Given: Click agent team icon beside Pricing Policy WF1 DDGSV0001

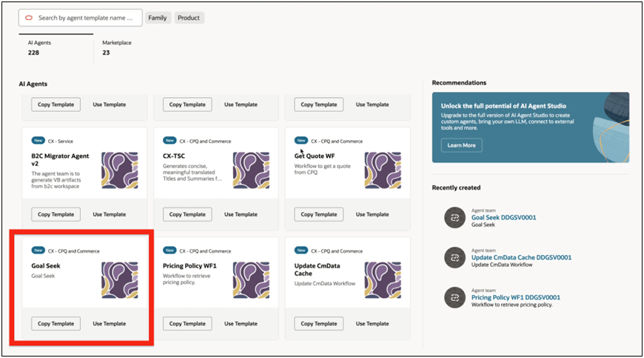Looking at the screenshot, I should pos(455,297).
